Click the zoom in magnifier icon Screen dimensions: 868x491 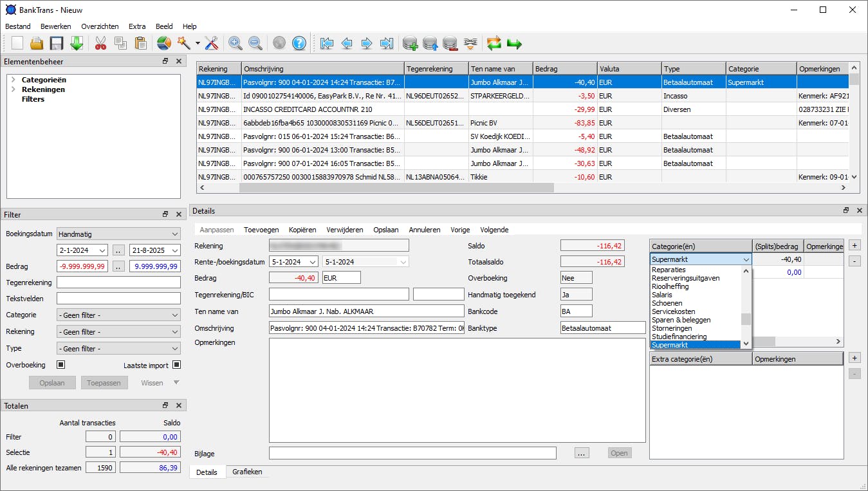tap(235, 44)
